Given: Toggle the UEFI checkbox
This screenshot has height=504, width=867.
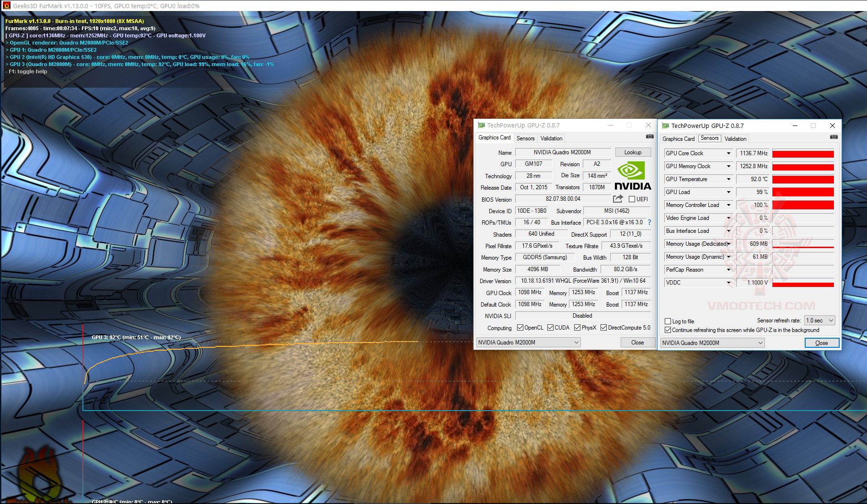Looking at the screenshot, I should tap(632, 199).
